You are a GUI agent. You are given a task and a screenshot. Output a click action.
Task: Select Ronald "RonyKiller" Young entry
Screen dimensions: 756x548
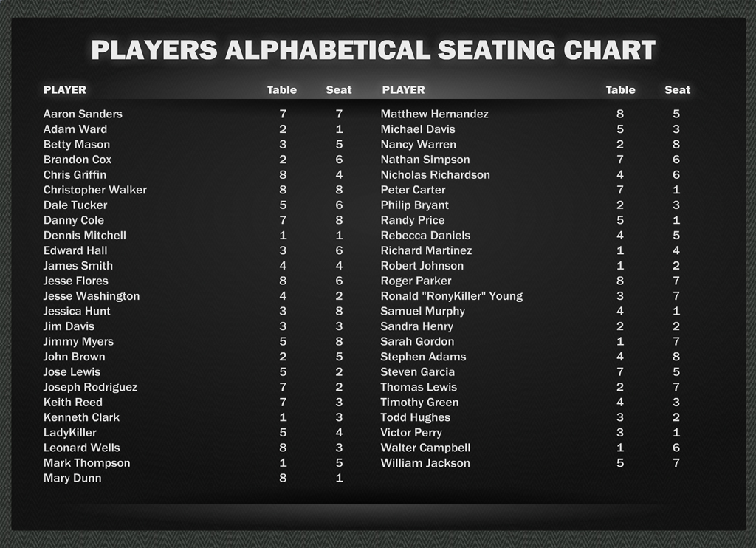point(451,296)
